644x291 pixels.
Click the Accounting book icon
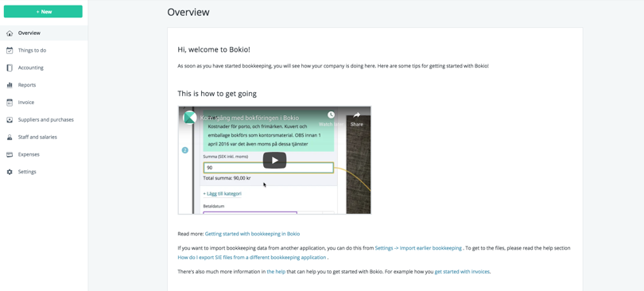pos(10,68)
